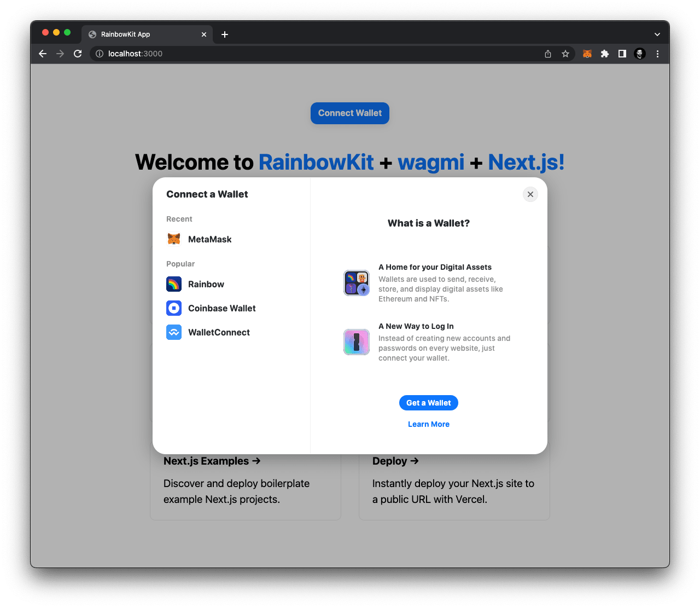This screenshot has width=700, height=608.
Task: Click the Digital Assets illustration icon
Action: (x=357, y=283)
